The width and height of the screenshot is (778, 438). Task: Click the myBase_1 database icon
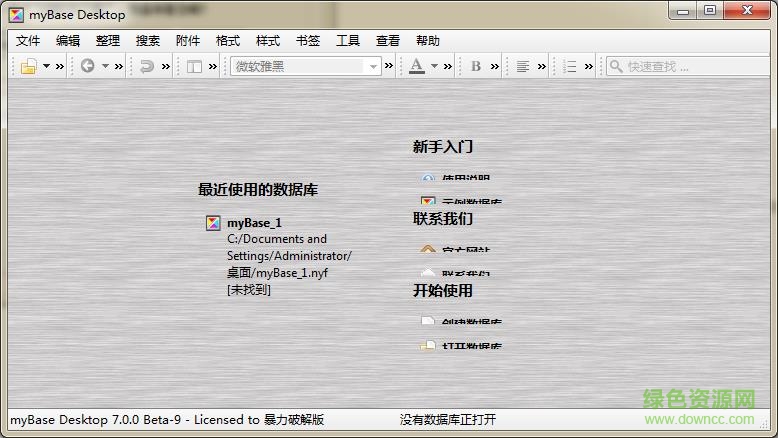pyautogui.click(x=213, y=223)
